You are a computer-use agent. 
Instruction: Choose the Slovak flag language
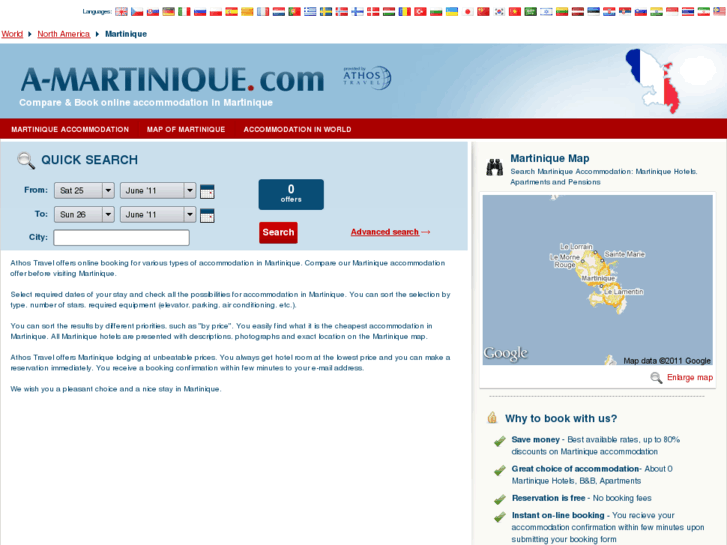tap(153, 12)
